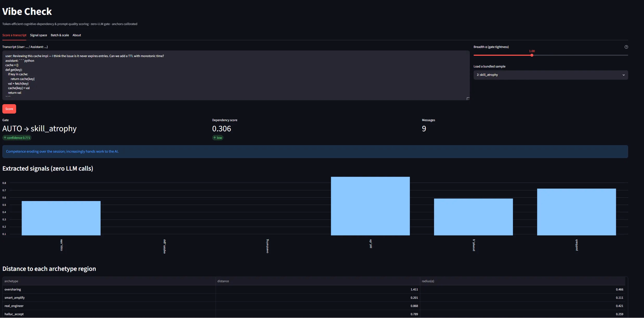This screenshot has height=318, width=644.
Task: Click the Competence eroding info banner
Action: tap(315, 152)
